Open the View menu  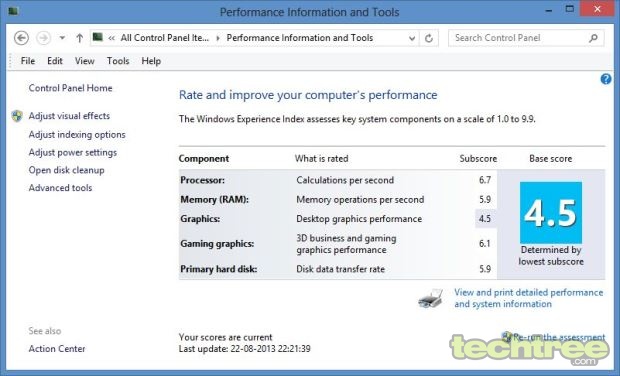[x=85, y=61]
